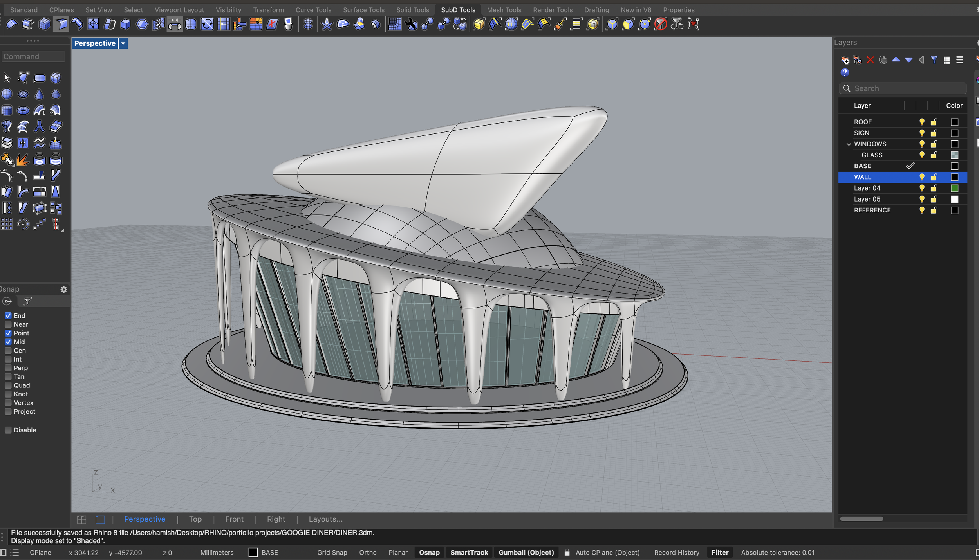Open the Perspective viewport title dropdown

pos(123,43)
